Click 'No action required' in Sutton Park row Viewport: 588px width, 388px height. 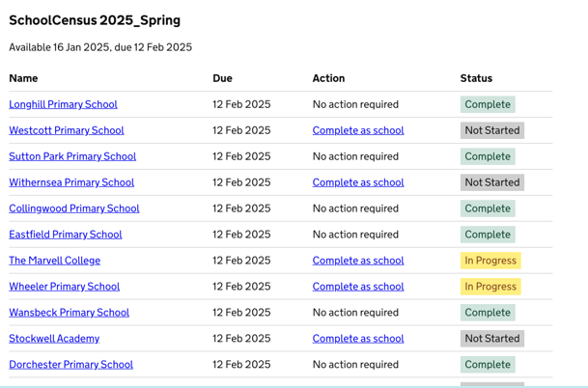pos(355,156)
